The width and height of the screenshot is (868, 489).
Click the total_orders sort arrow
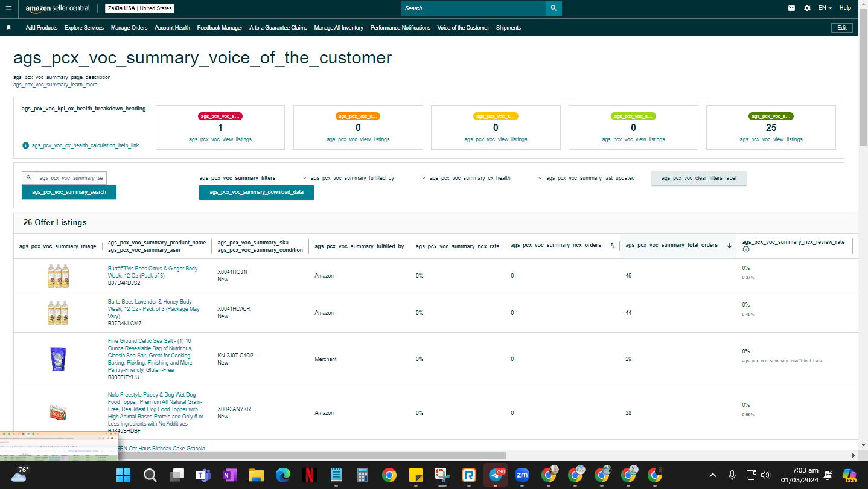pyautogui.click(x=729, y=246)
